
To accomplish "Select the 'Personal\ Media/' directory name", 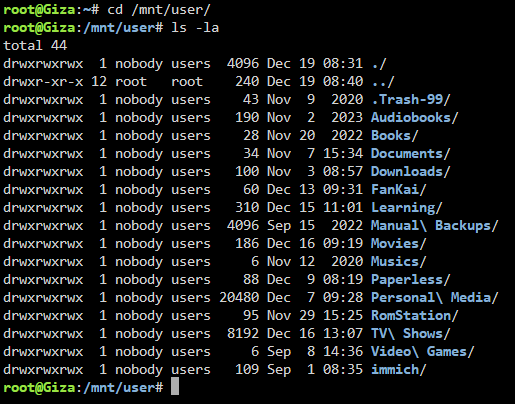I will [435, 298].
